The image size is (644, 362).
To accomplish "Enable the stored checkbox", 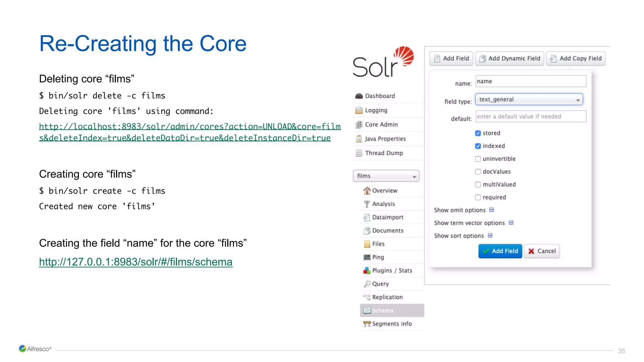I will point(478,133).
